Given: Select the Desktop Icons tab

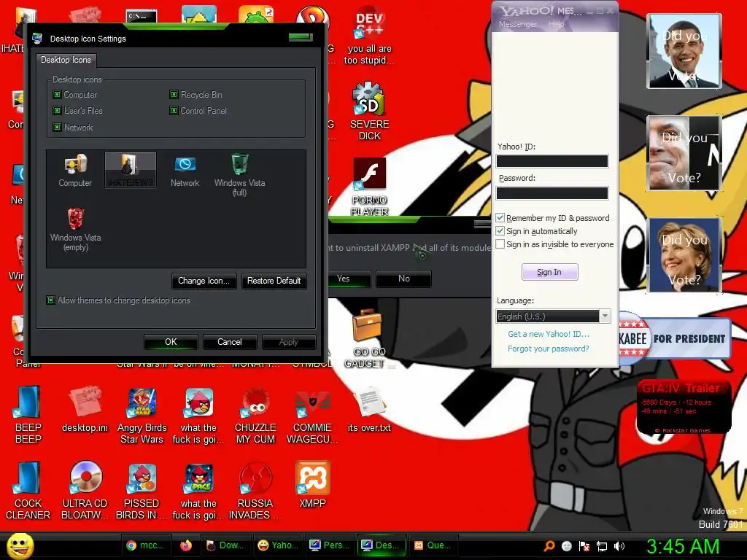Looking at the screenshot, I should click(x=66, y=60).
